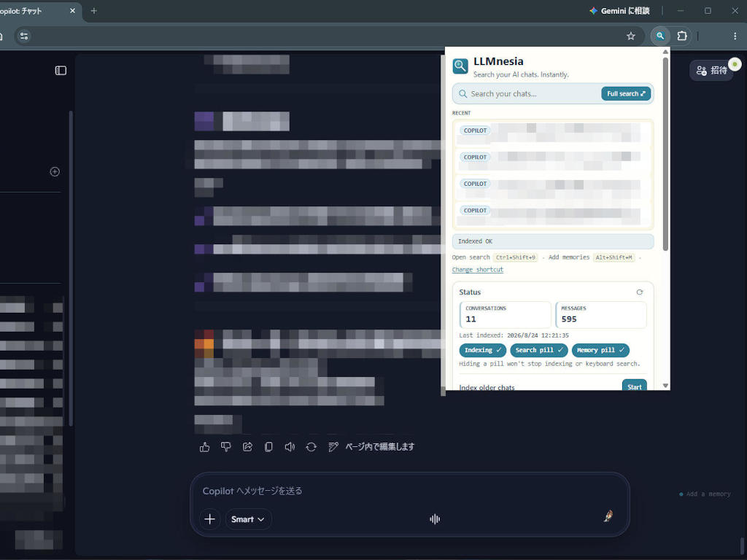Toggle the Search pill
This screenshot has height=560, width=747.
(539, 350)
